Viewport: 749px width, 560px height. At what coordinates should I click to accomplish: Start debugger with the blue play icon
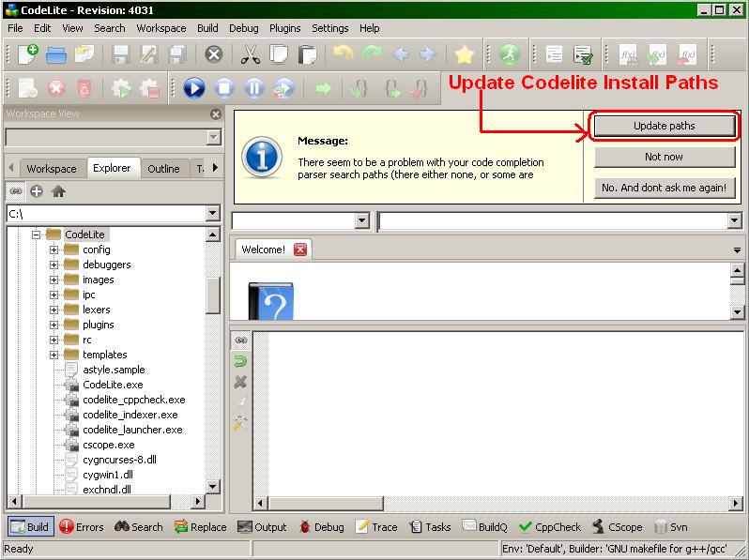coord(194,88)
